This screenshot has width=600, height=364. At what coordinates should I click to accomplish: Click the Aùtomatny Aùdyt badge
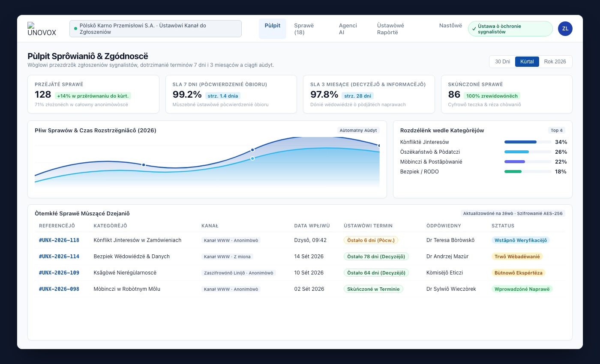[x=358, y=130]
